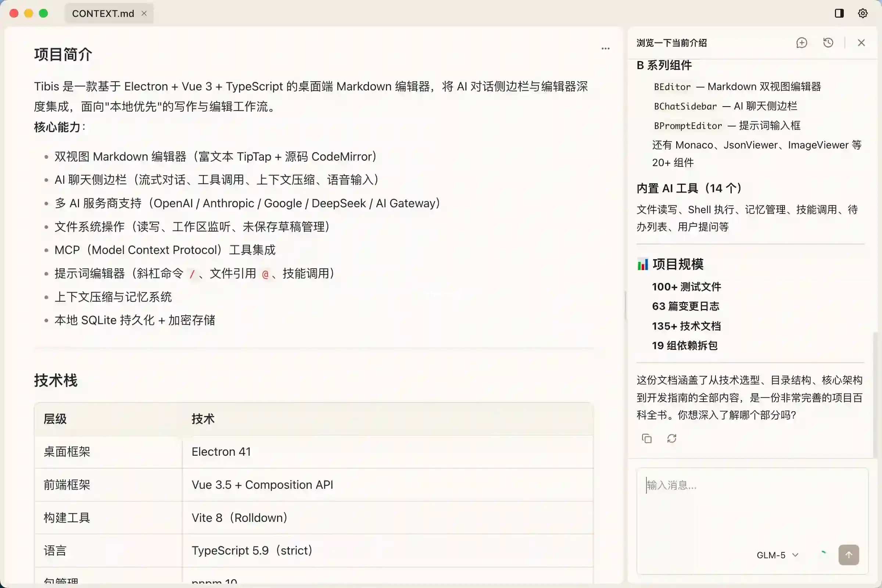
Task: Click the bar chart emoji beside 项目规模
Action: (642, 265)
